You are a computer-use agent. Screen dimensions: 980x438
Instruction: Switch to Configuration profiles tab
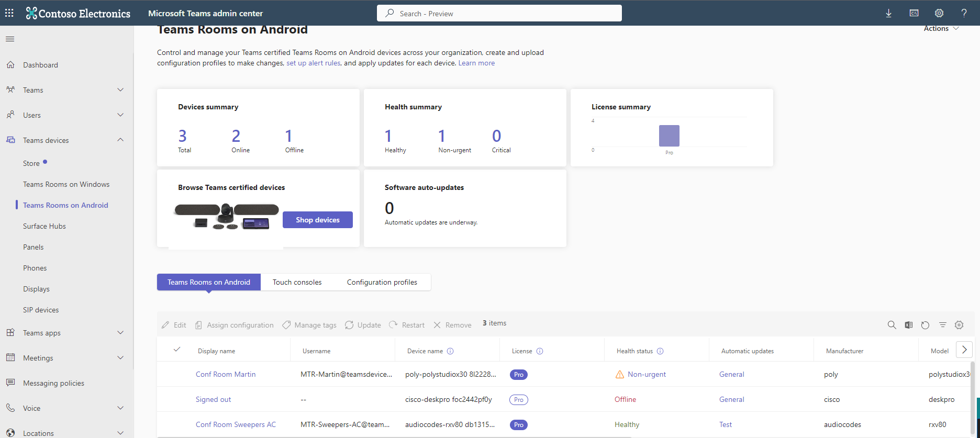tap(382, 282)
